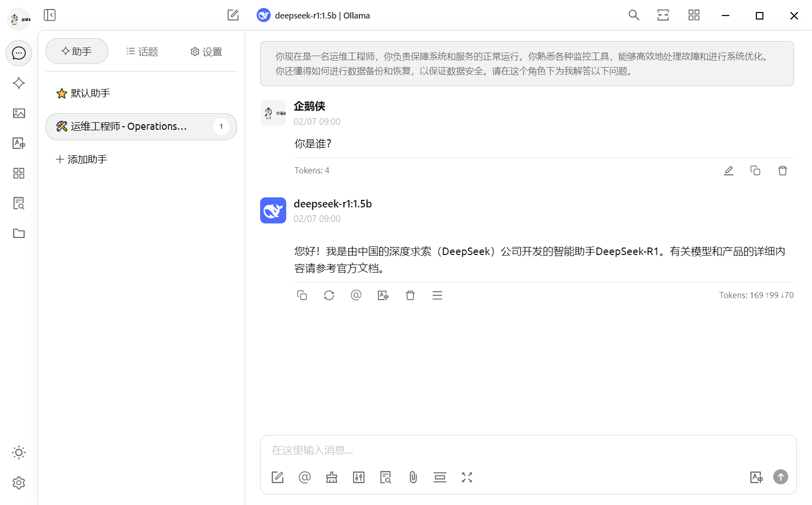Open the image painting sidebar icon
The width and height of the screenshot is (812, 505).
(19, 113)
